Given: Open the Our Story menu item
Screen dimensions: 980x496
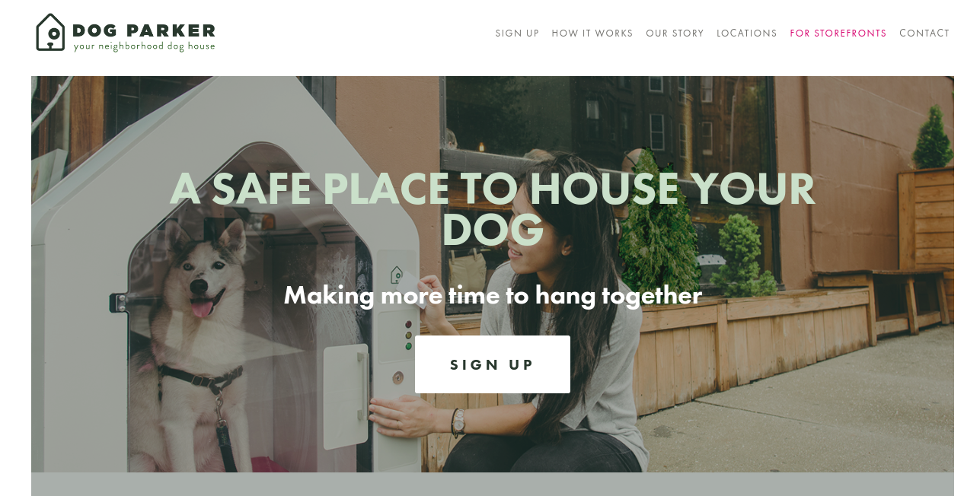Looking at the screenshot, I should [675, 33].
